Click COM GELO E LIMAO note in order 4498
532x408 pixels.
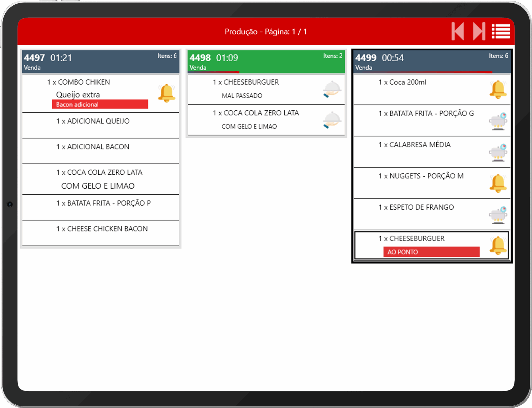tap(249, 126)
